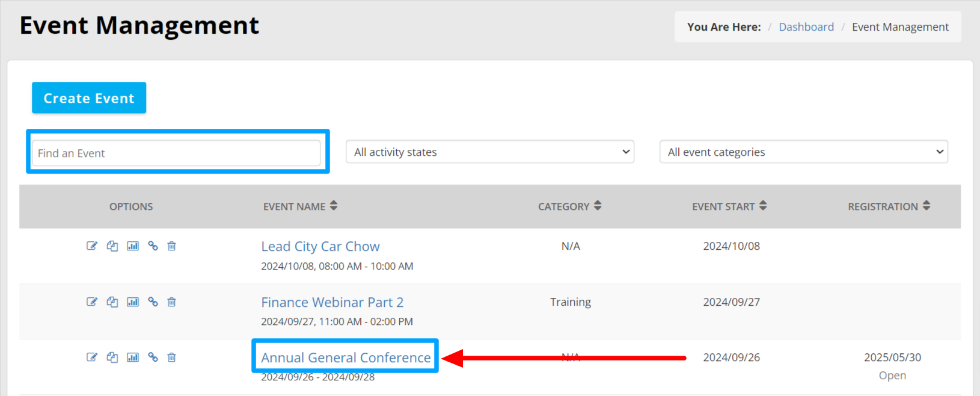Go to Dashboard via breadcrumb
980x396 pixels.
pyautogui.click(x=806, y=27)
